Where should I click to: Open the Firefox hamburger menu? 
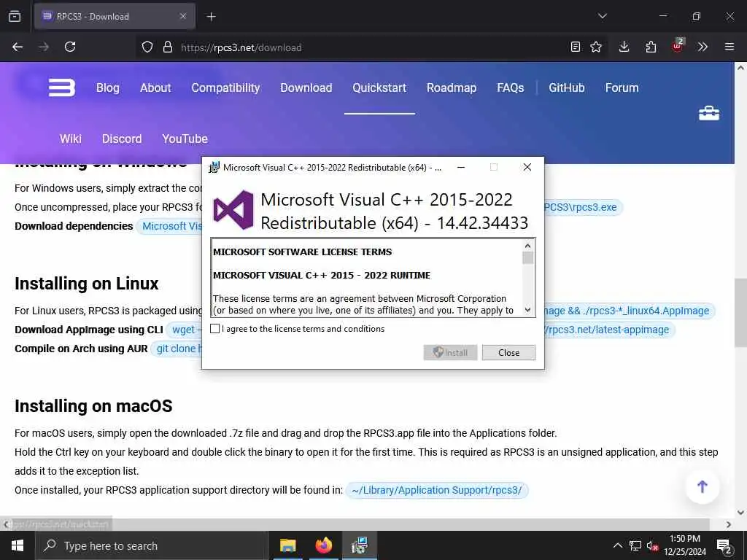pos(729,47)
